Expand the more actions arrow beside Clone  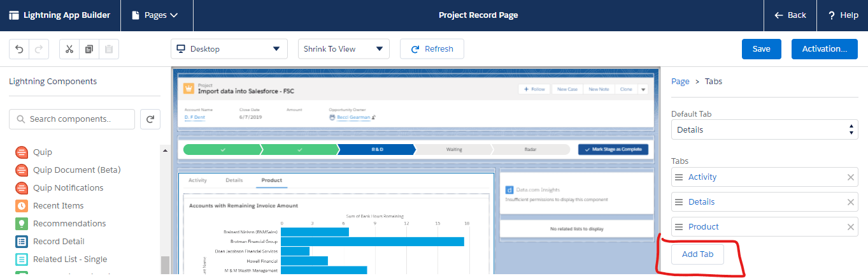[643, 89]
